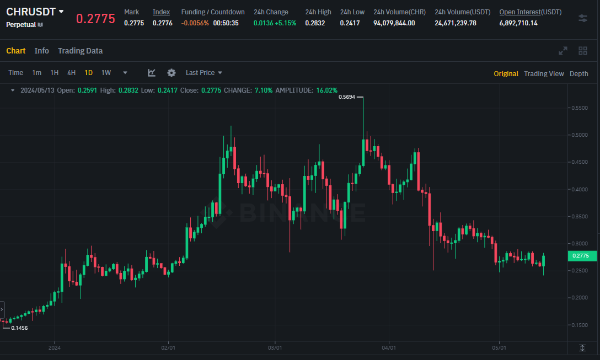Click the 05/01 date label on time axis

coord(499,348)
